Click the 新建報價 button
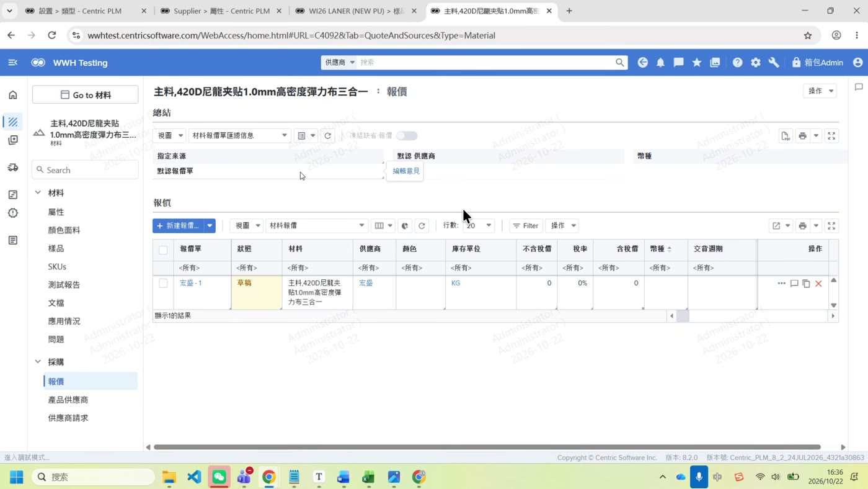Image resolution: width=868 pixels, height=489 pixels. tap(178, 226)
